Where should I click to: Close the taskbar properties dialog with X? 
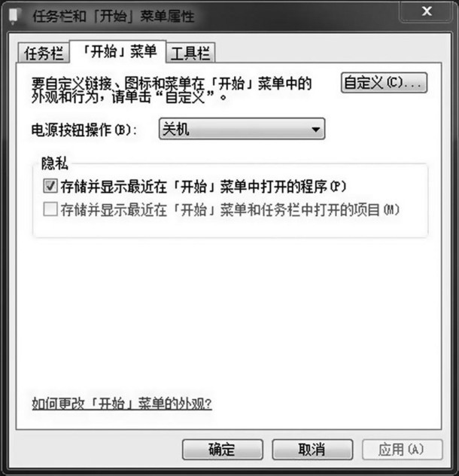pyautogui.click(x=427, y=11)
